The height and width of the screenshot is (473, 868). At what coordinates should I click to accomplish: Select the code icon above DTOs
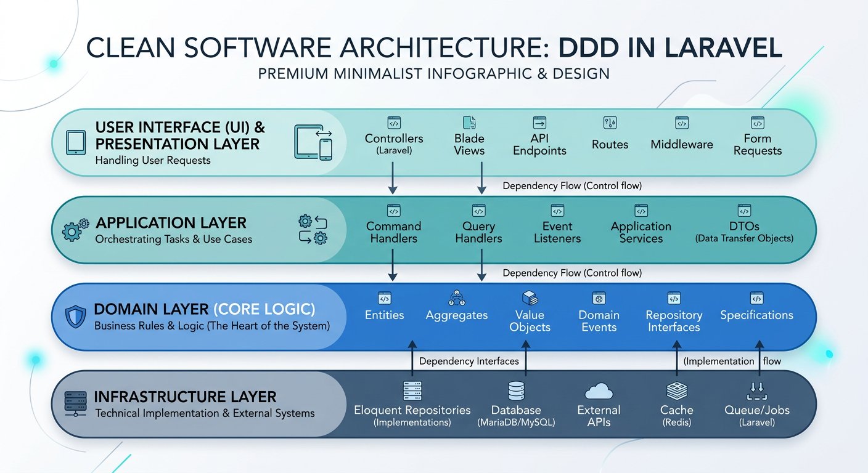(744, 211)
